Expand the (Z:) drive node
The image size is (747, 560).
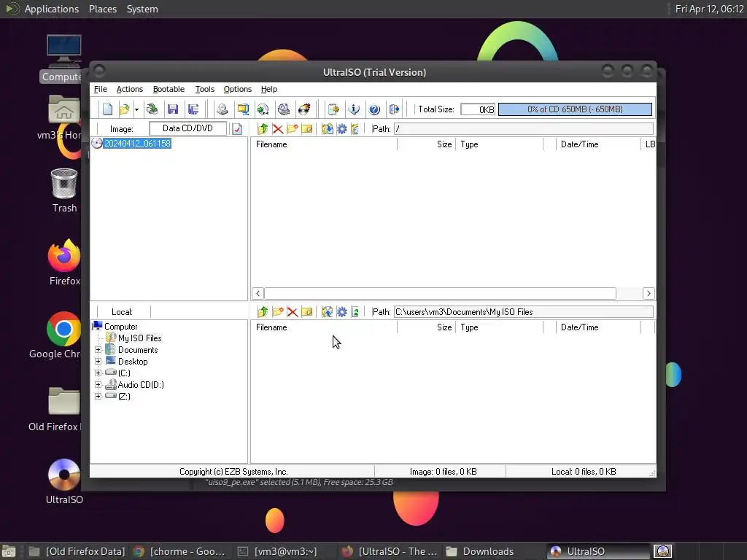coord(98,396)
